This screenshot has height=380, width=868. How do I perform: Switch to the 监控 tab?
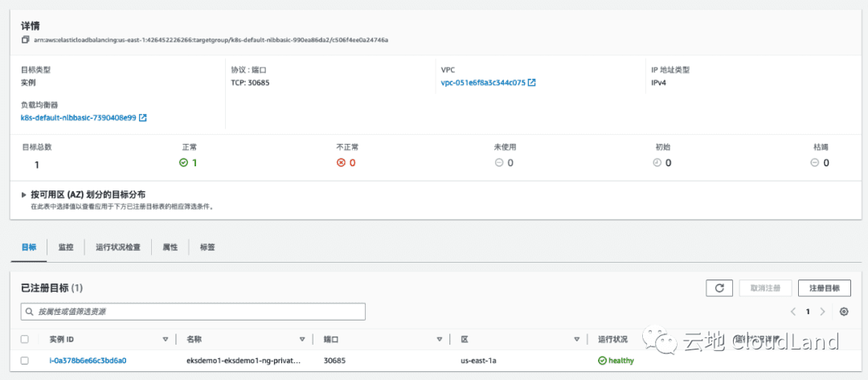click(66, 247)
